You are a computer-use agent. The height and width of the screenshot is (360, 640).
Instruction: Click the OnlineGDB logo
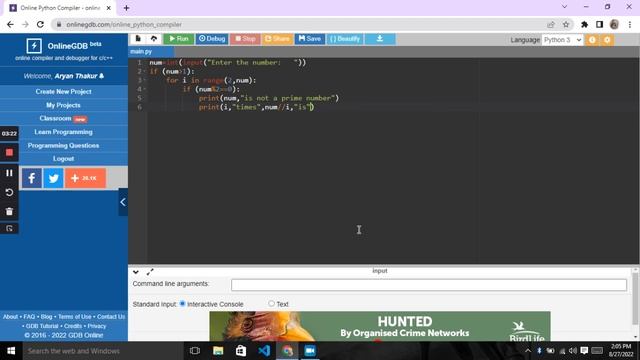(x=34, y=46)
